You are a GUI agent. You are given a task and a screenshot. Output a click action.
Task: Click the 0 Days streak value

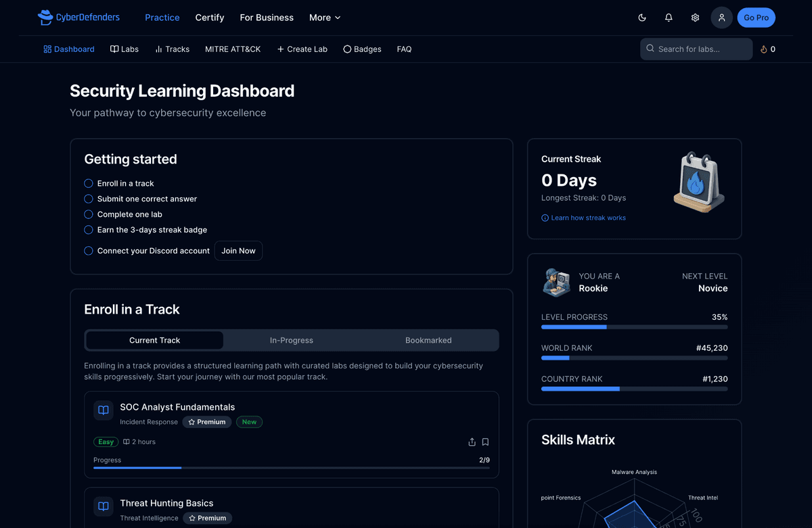[569, 181]
